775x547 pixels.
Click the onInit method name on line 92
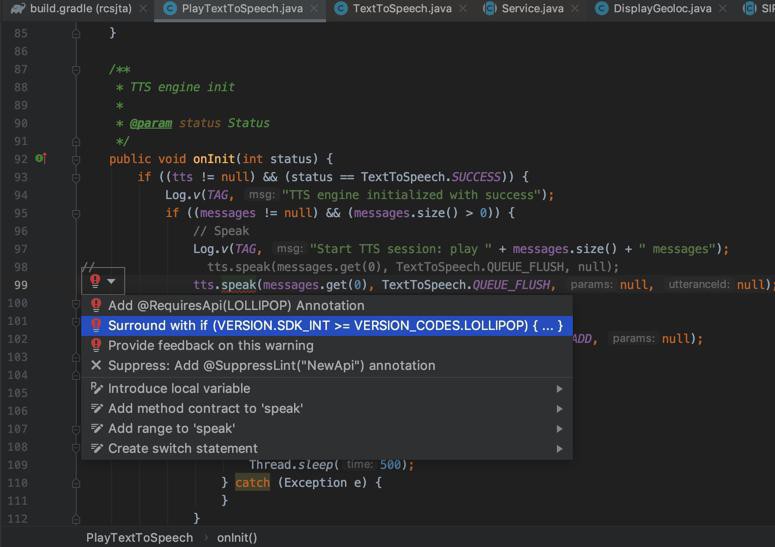(214, 159)
